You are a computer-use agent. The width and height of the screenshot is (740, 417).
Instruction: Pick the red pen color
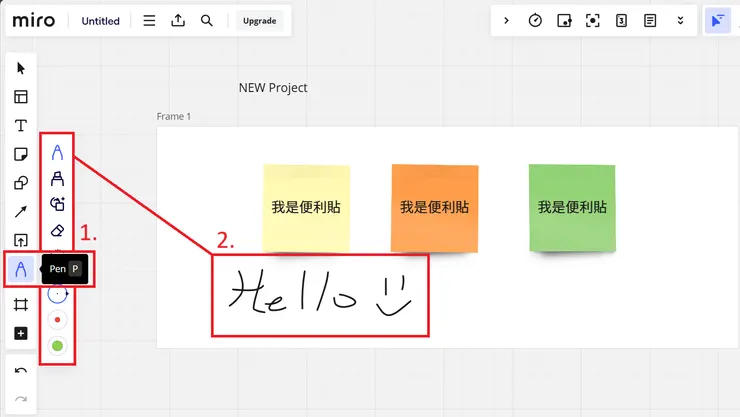(58, 320)
